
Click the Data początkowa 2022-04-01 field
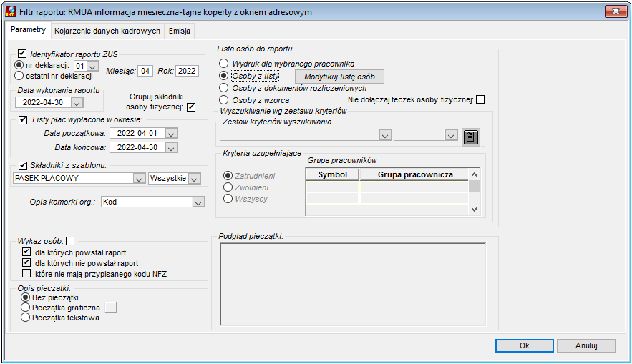click(x=137, y=133)
